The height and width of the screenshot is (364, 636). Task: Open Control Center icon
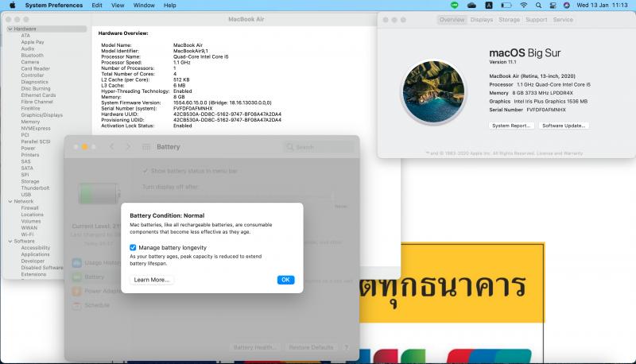pyautogui.click(x=553, y=6)
